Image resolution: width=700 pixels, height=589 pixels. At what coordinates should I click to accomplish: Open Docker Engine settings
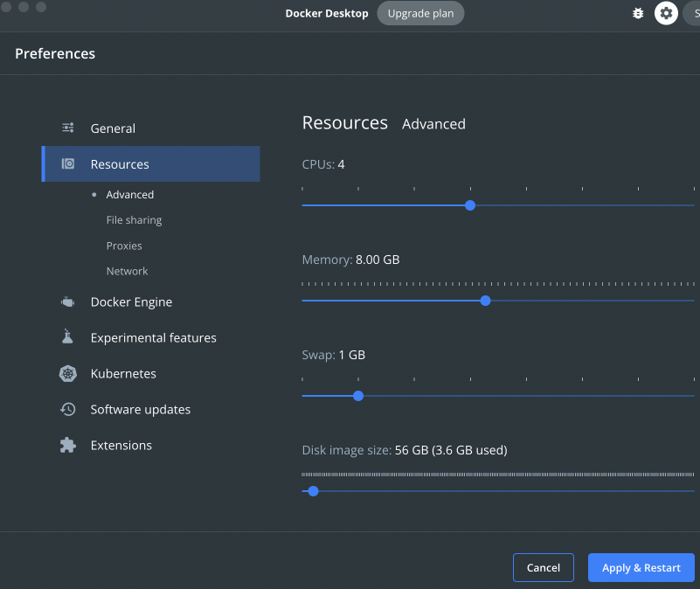[x=151, y=301]
